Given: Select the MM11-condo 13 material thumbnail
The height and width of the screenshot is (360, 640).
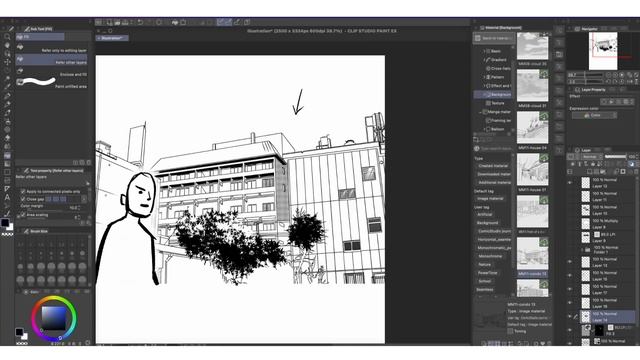Looking at the screenshot, I should click(532, 254).
